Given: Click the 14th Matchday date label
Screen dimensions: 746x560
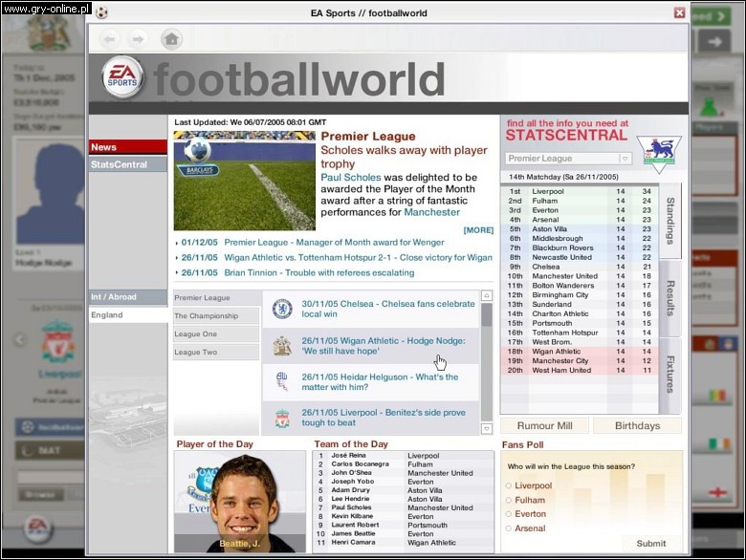Looking at the screenshot, I should 563,177.
